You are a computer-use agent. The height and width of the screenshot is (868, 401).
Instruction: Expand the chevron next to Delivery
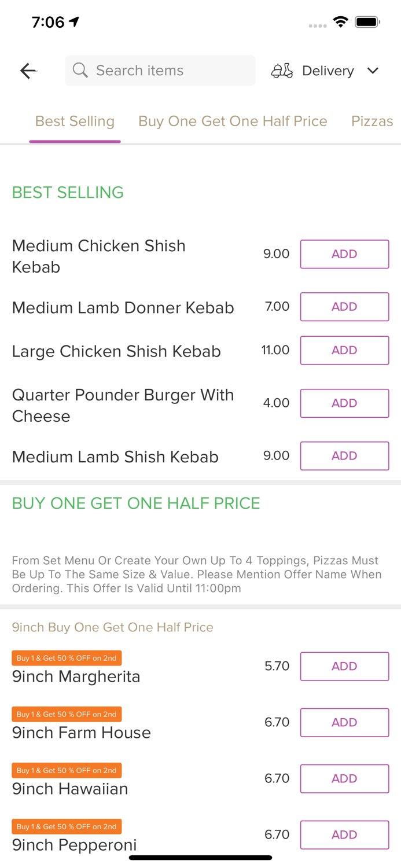(x=373, y=71)
